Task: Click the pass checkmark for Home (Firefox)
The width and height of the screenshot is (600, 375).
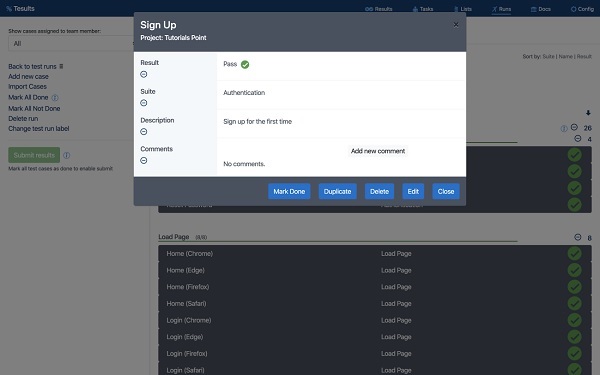Action: point(574,287)
